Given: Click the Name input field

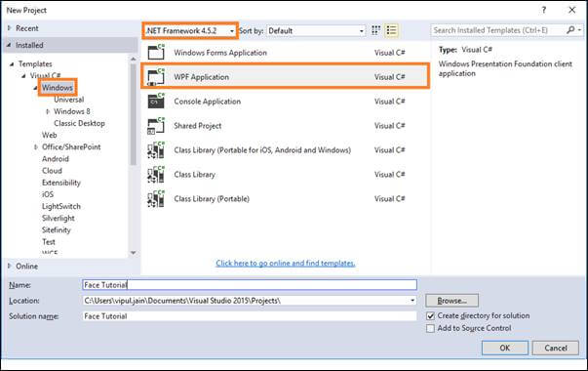Looking at the screenshot, I should [x=250, y=285].
